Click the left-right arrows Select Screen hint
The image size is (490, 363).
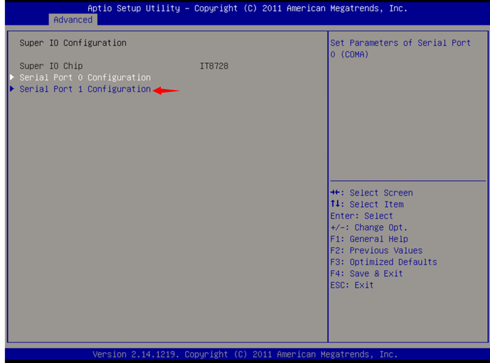(372, 193)
